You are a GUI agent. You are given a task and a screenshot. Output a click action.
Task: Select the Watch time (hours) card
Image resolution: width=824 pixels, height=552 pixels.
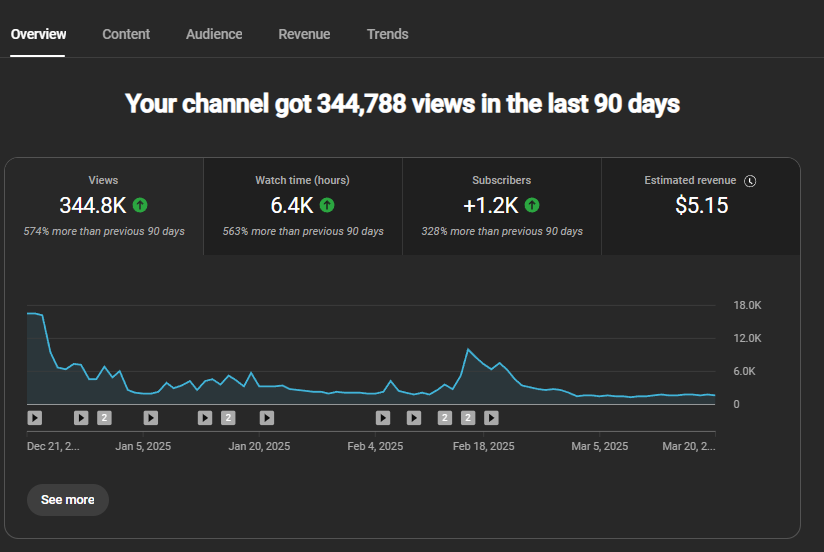click(x=303, y=207)
